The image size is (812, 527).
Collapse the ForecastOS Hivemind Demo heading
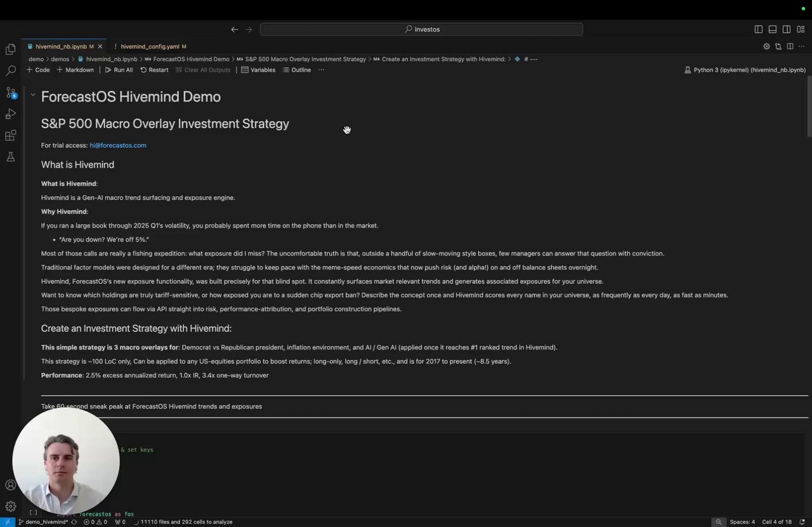[33, 95]
